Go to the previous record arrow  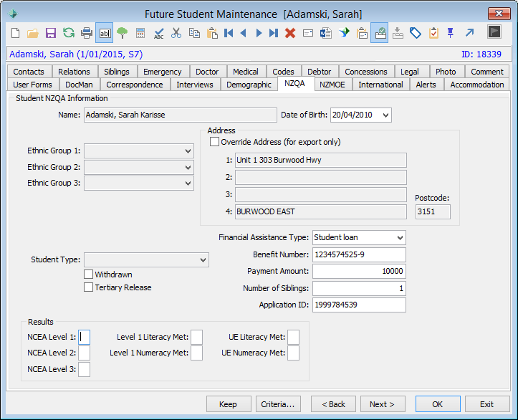(244, 33)
